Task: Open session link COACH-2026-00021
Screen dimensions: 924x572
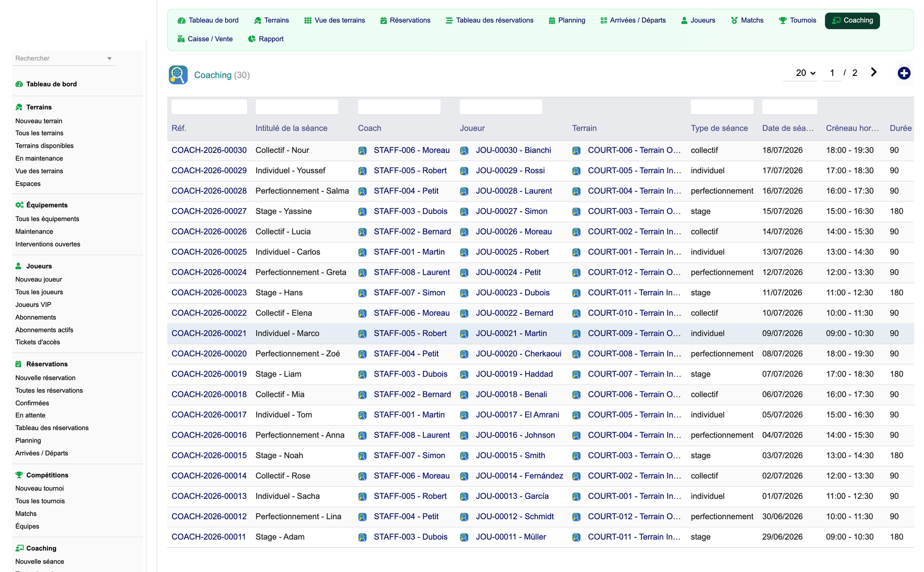Action: click(209, 334)
